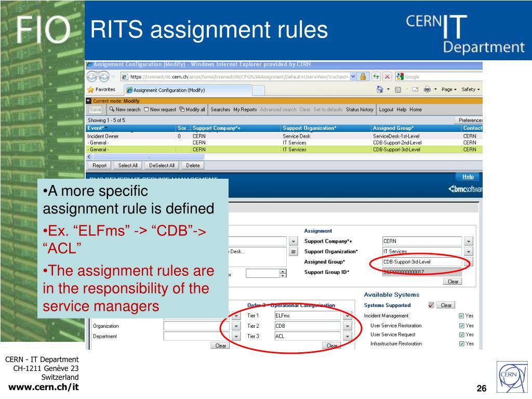This screenshot has width=532, height=399.
Task: Open Favorites star button
Action: coord(101,89)
